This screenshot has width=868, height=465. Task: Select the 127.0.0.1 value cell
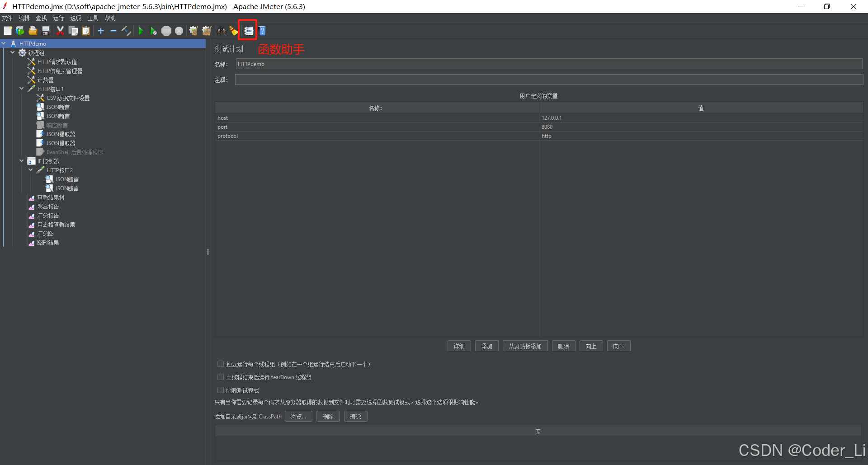(x=701, y=118)
